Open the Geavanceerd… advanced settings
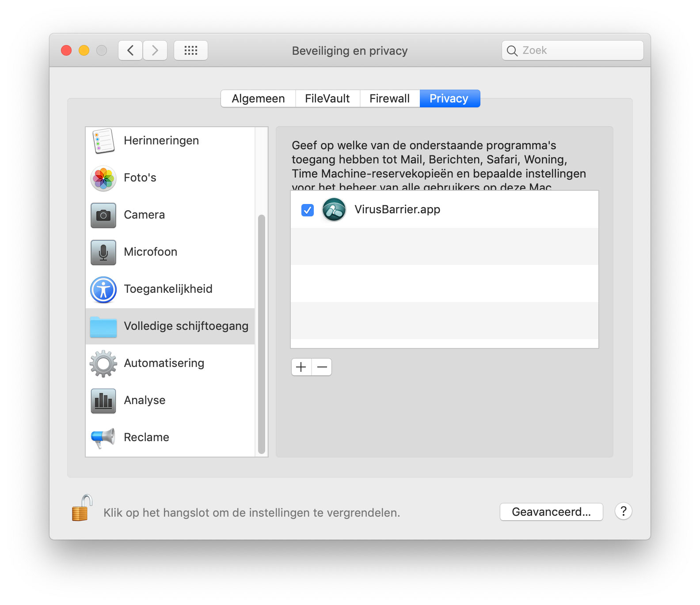The image size is (700, 605). coord(552,512)
